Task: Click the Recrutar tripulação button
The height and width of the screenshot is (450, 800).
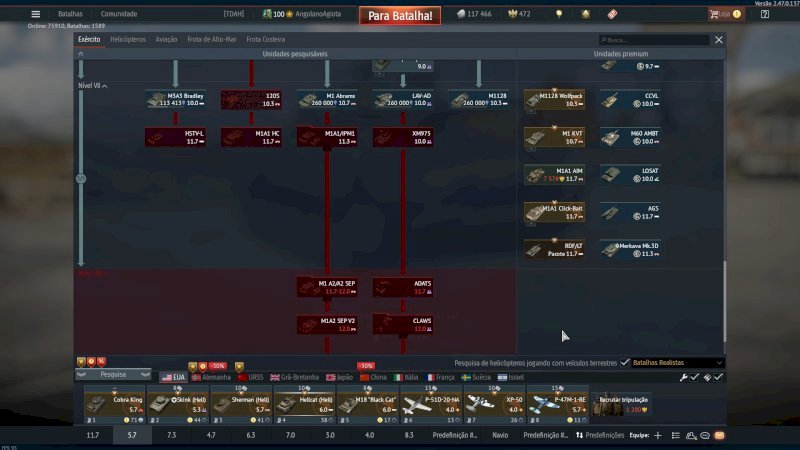Action: 622,403
